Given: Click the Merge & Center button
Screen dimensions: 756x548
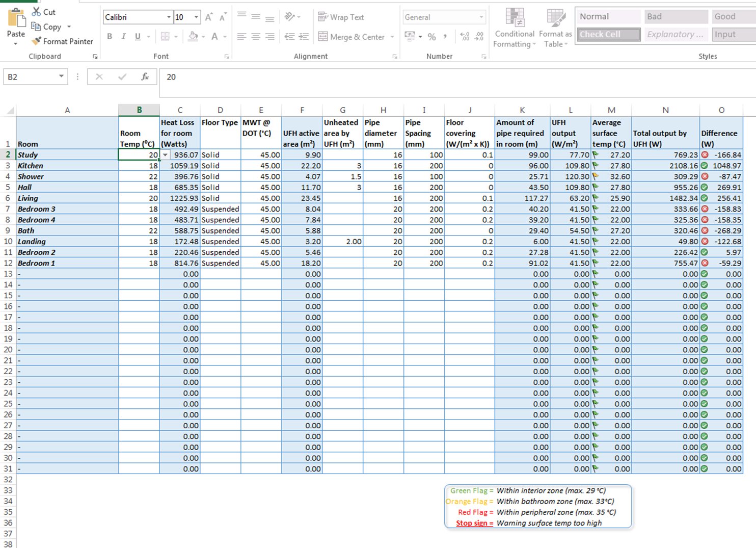Looking at the screenshot, I should pyautogui.click(x=352, y=37).
